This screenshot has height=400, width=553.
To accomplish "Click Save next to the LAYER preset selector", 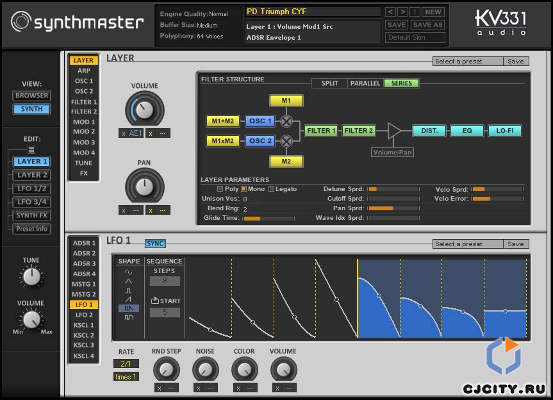I will [x=516, y=61].
